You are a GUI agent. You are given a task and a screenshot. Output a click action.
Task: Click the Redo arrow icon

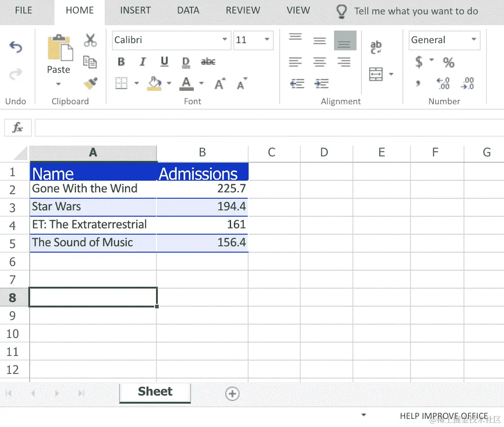(16, 74)
